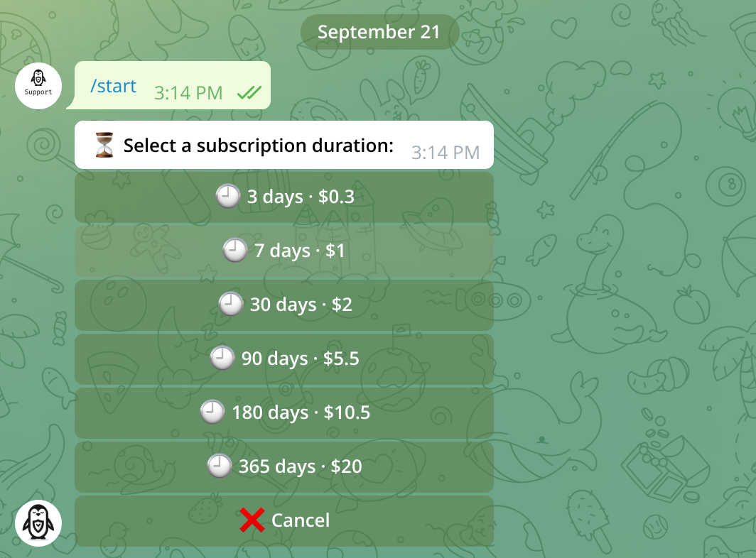Click the hourglass emoji in the message
756x558 pixels.
coord(104,146)
